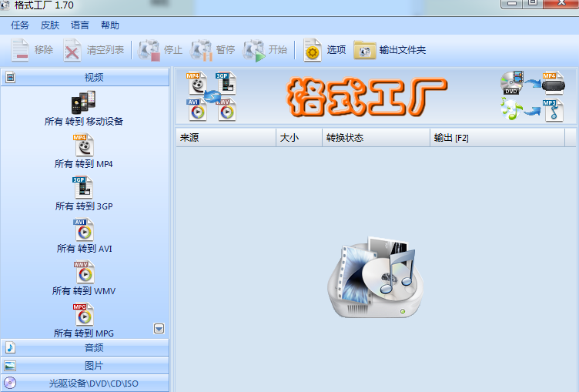Screen dimensions: 579x392
Task: Click the 移除 (Remove) toolbar button
Action: coord(32,50)
